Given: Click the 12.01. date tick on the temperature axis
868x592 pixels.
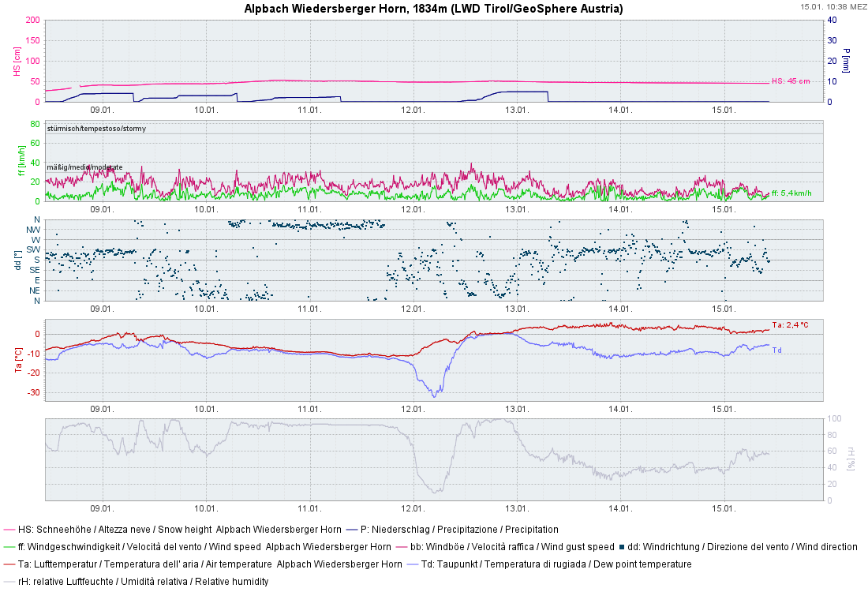Looking at the screenshot, I should 413,410.
